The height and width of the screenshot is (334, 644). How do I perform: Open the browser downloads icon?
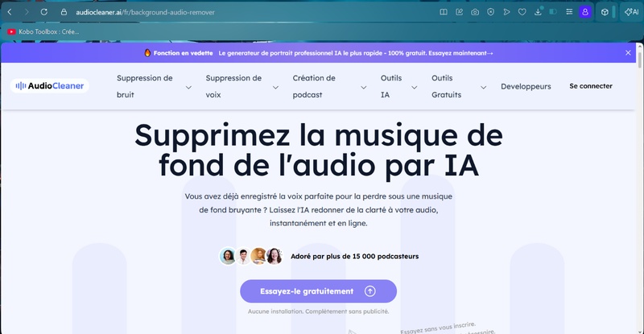click(538, 12)
